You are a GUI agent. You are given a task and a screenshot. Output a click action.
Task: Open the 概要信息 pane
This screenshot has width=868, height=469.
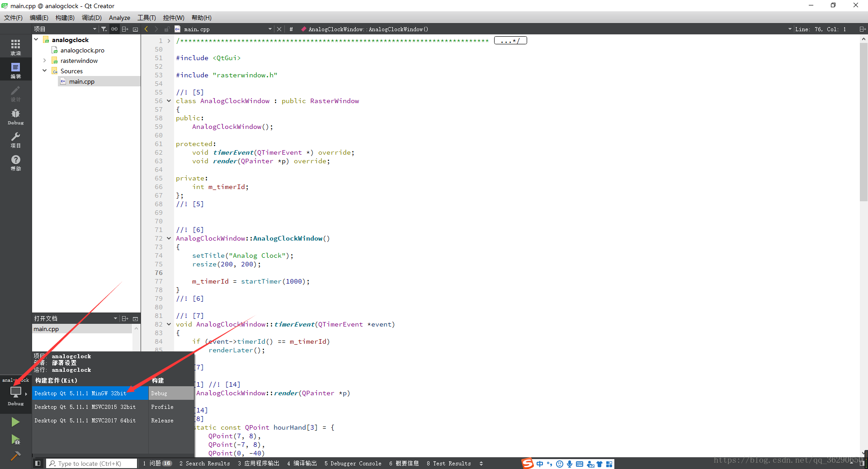tap(404, 463)
